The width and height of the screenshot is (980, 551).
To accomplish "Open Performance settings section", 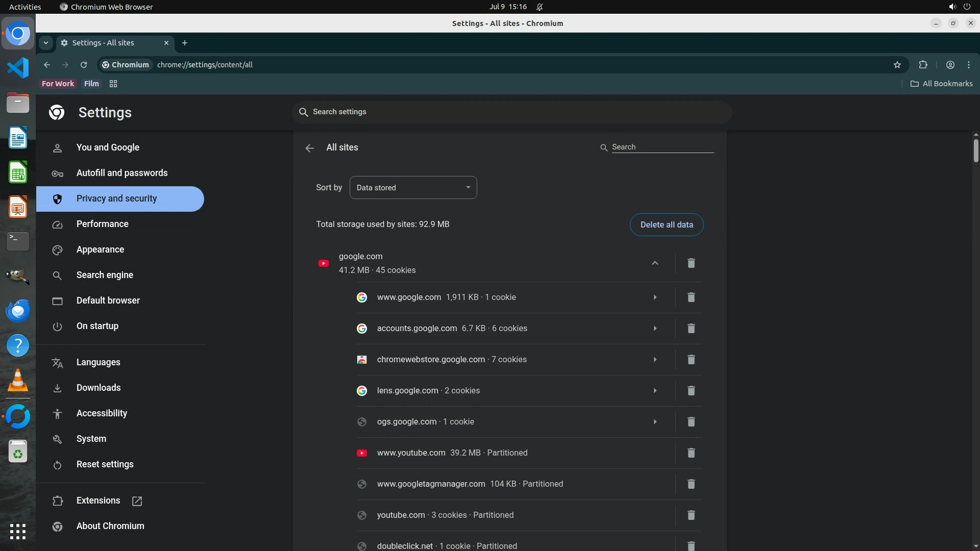I will click(x=102, y=224).
